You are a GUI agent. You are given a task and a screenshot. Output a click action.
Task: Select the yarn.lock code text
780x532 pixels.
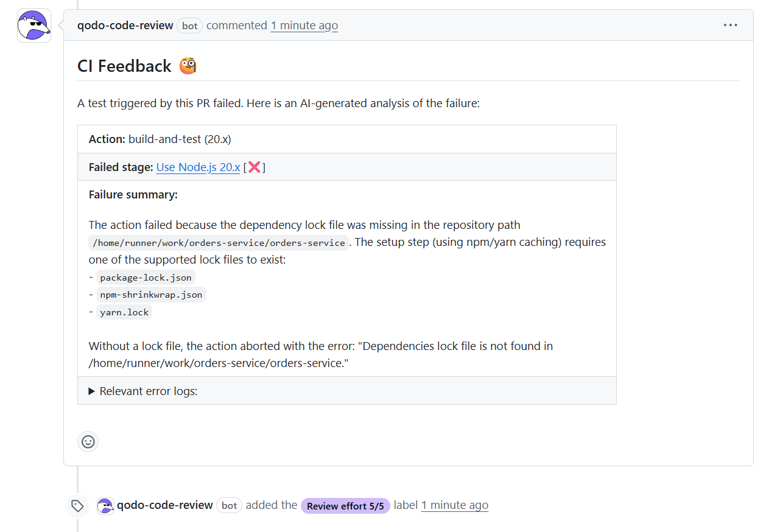(124, 312)
